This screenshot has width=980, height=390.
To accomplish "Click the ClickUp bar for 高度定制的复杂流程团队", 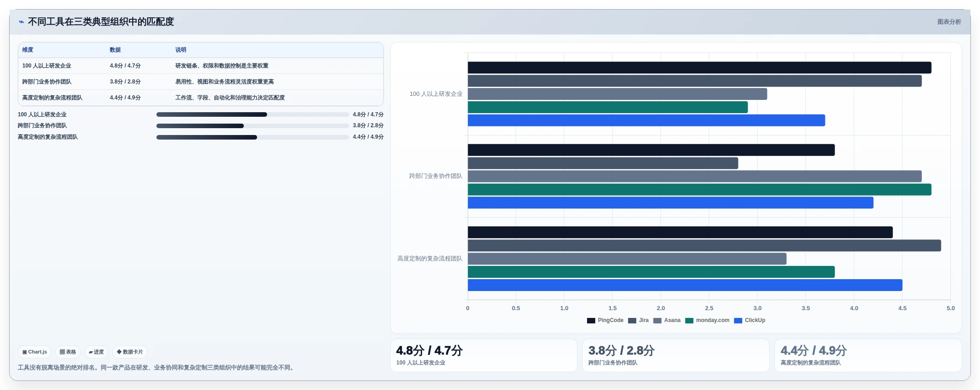I will point(685,285).
